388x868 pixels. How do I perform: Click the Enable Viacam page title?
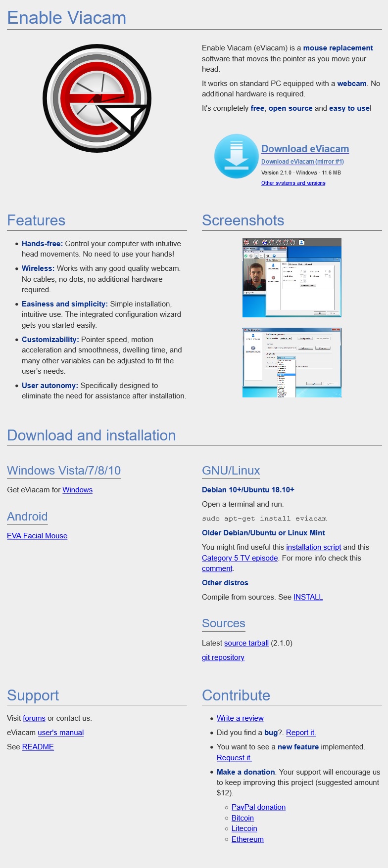(x=67, y=18)
